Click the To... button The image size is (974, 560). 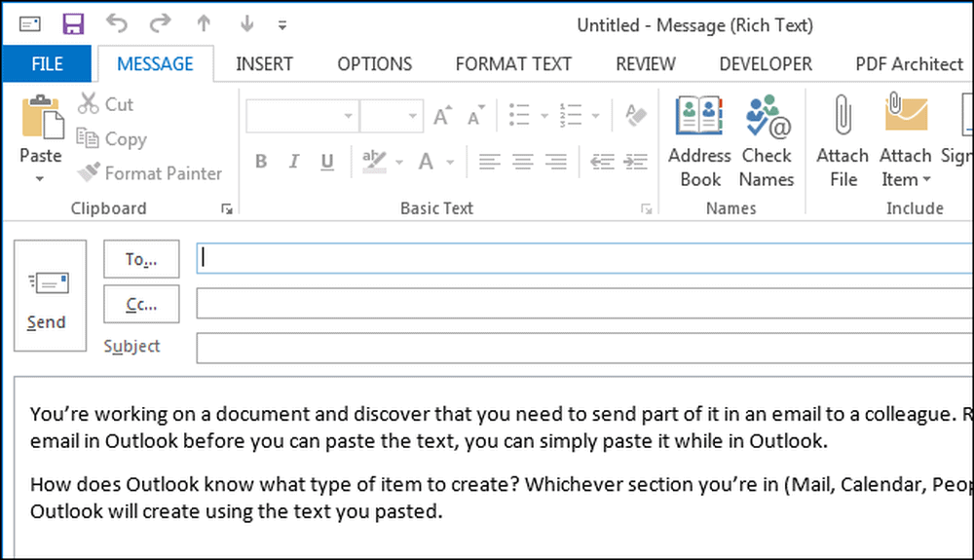(141, 259)
